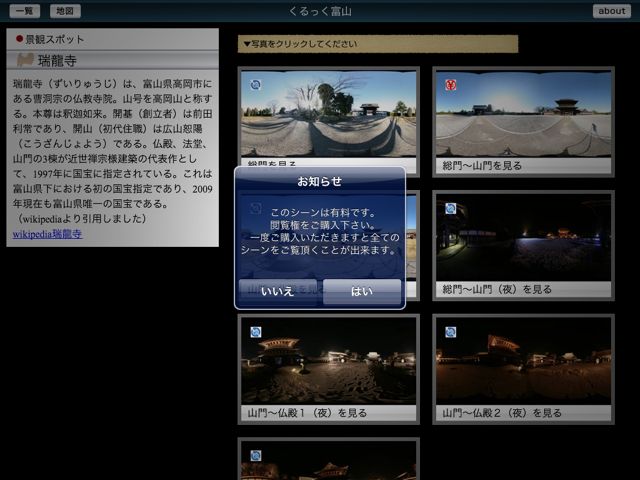The height and width of the screenshot is (480, 640).
Task: Open the 総門〜山門（夜）night panorama photo
Action: pyautogui.click(x=524, y=237)
